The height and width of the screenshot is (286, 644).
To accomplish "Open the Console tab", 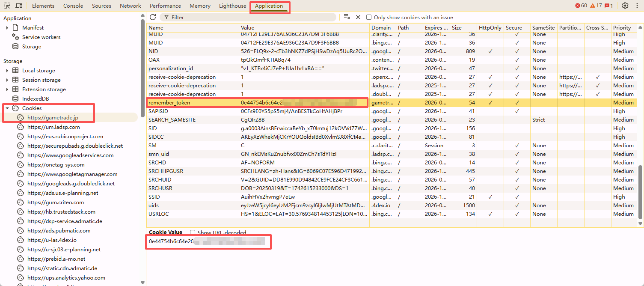I will click(73, 6).
